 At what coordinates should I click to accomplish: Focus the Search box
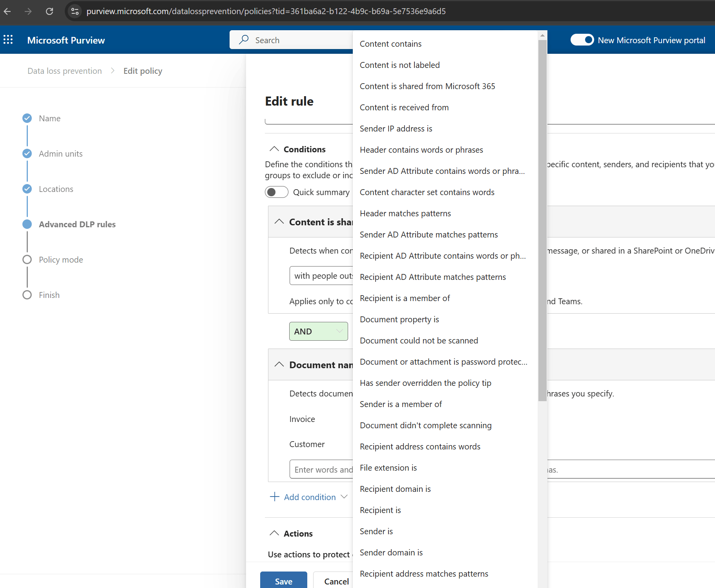click(291, 40)
